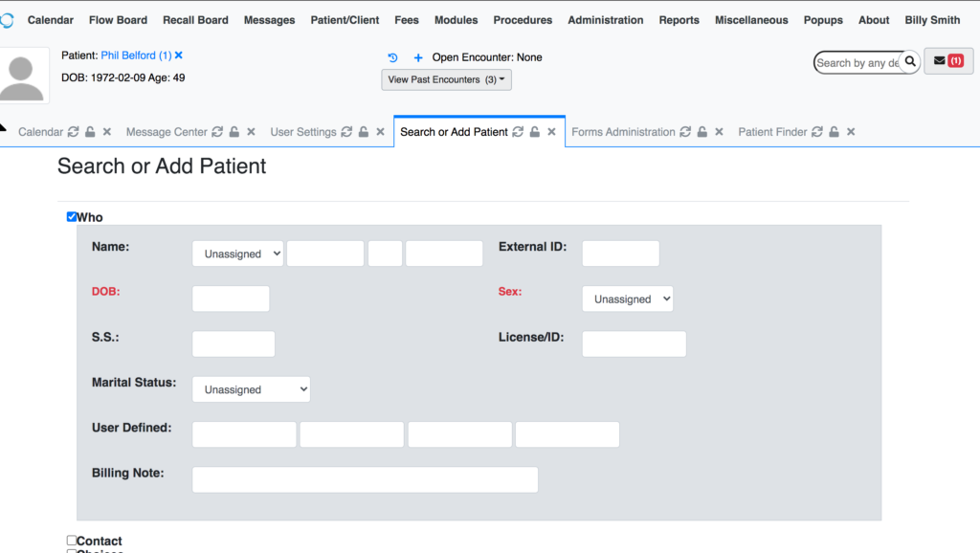This screenshot has height=553, width=980.
Task: Close the Search or Add Patient tab
Action: click(x=551, y=132)
